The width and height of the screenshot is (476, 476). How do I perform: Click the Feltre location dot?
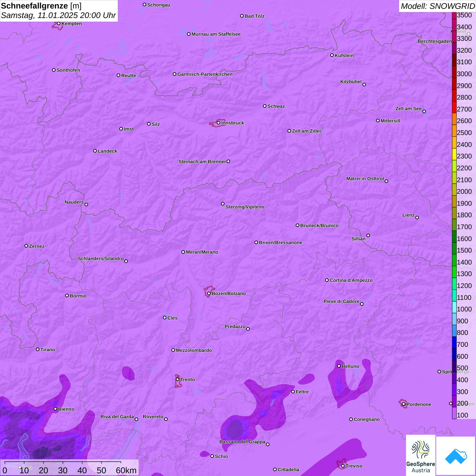click(x=293, y=392)
